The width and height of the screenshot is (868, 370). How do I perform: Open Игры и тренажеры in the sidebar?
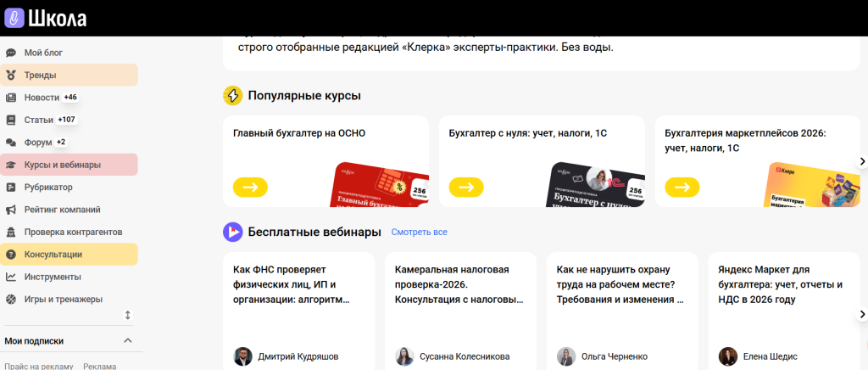click(x=69, y=299)
